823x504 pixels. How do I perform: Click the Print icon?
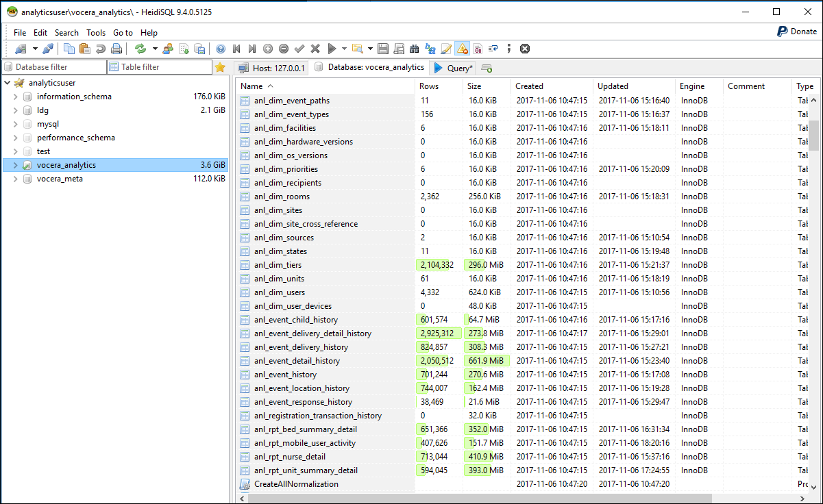click(x=116, y=49)
